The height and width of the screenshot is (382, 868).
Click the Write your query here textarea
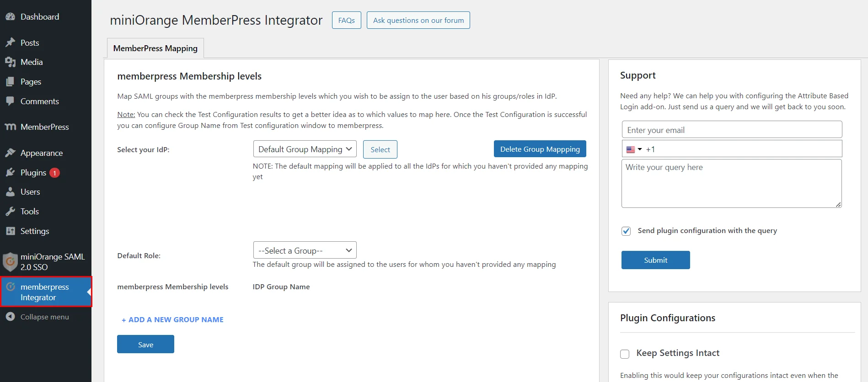(732, 183)
